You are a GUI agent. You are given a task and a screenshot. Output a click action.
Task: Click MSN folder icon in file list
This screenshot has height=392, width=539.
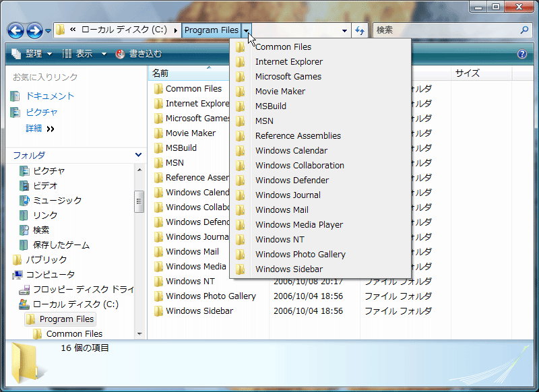[158, 162]
